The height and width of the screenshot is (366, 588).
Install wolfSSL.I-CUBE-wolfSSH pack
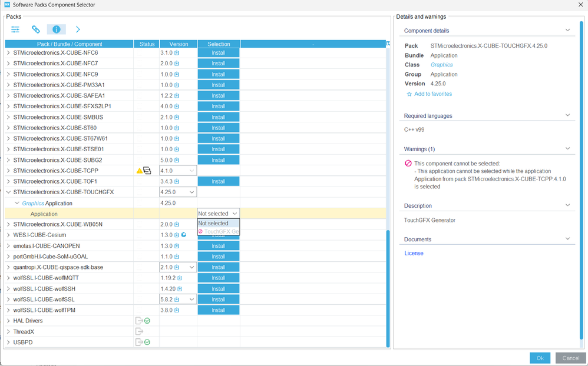218,289
